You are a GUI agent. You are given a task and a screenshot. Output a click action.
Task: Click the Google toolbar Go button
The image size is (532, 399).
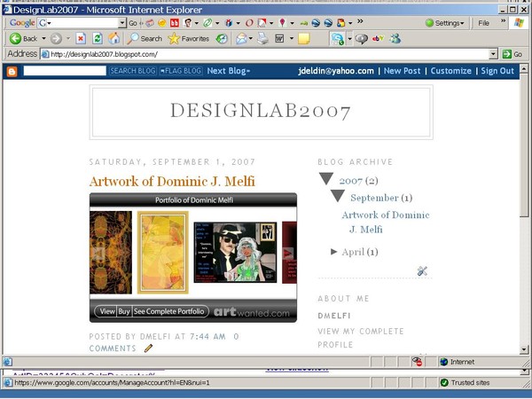(x=133, y=23)
